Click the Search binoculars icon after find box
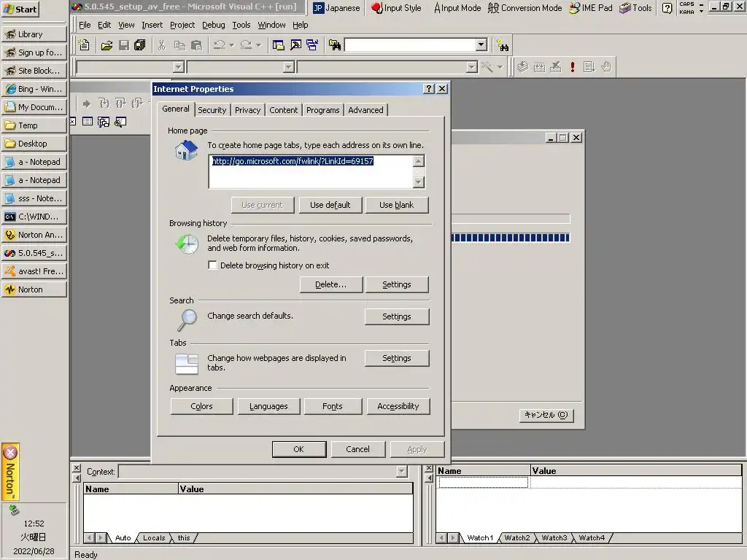 [x=503, y=45]
